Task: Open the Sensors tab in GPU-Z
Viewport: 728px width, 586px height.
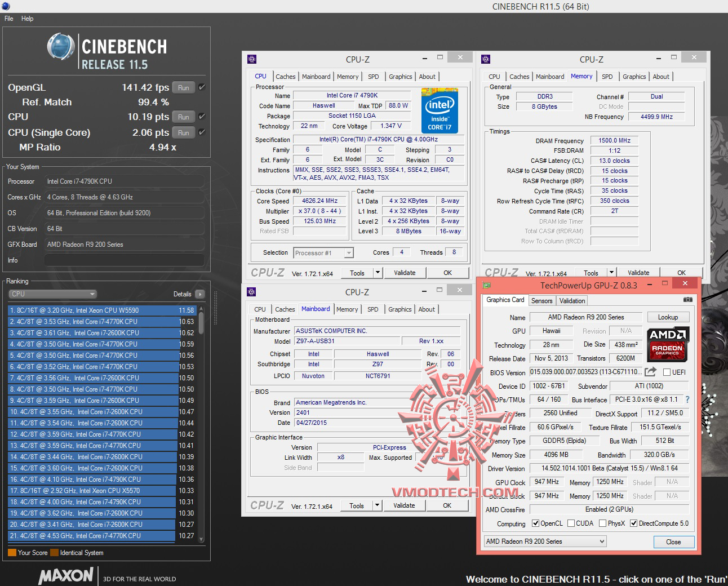Action: coord(542,301)
